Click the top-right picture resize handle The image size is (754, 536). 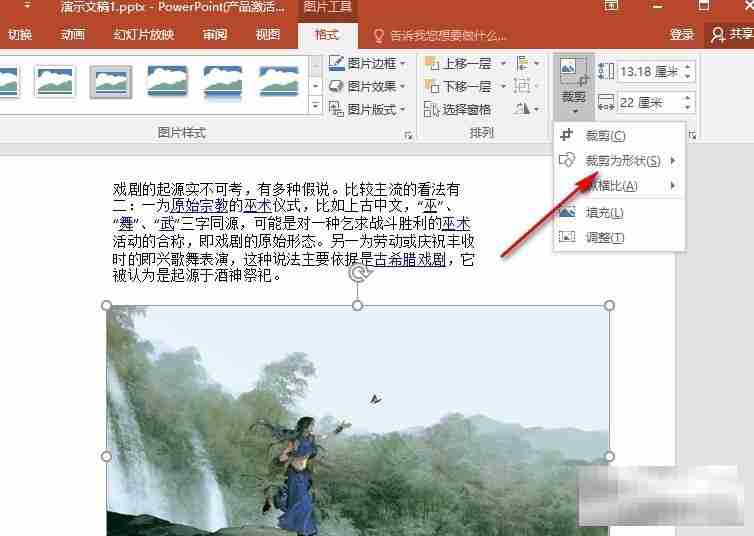click(609, 305)
